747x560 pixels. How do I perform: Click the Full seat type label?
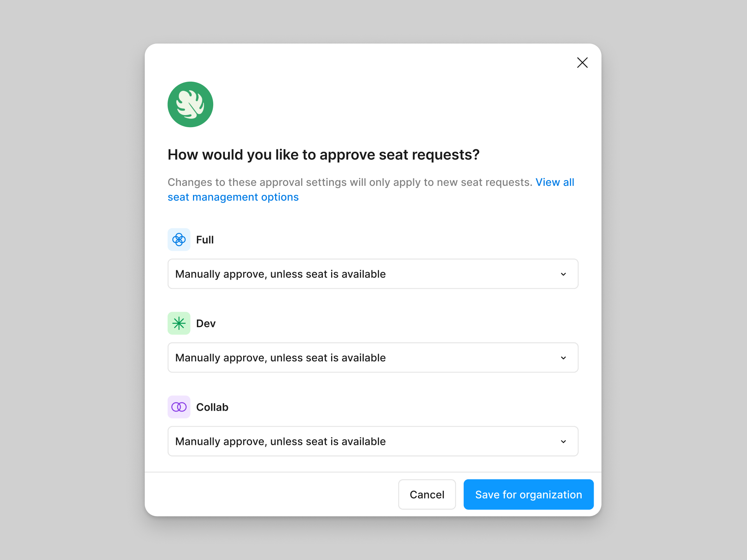click(205, 240)
